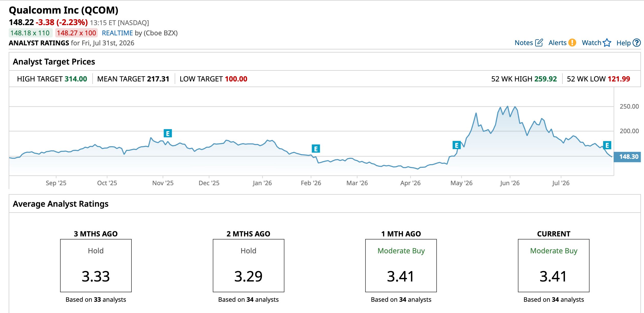This screenshot has height=313, width=644.
Task: Click the Feb '26 earnings E marker
Action: 316,149
